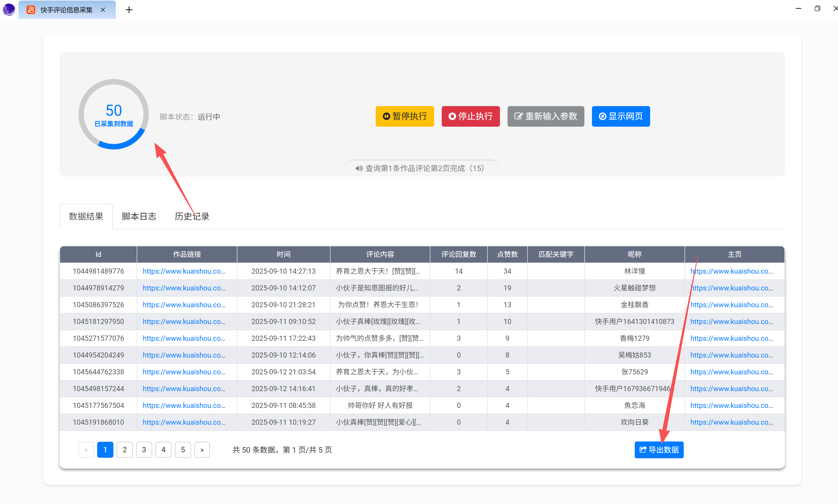The width and height of the screenshot is (838, 504).
Task: Click the 显示网页 button
Action: [x=621, y=116]
